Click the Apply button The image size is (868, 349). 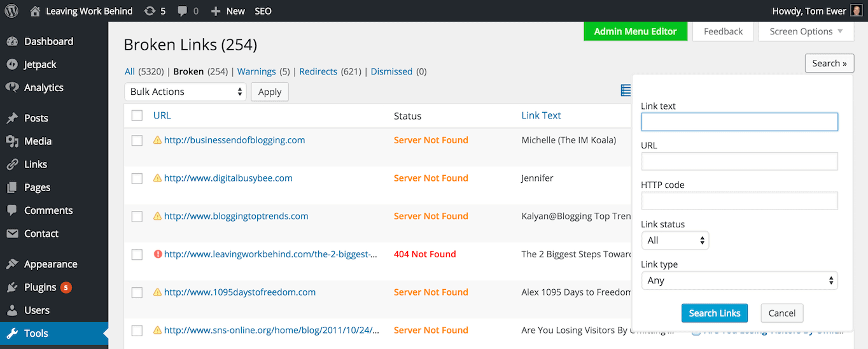270,92
